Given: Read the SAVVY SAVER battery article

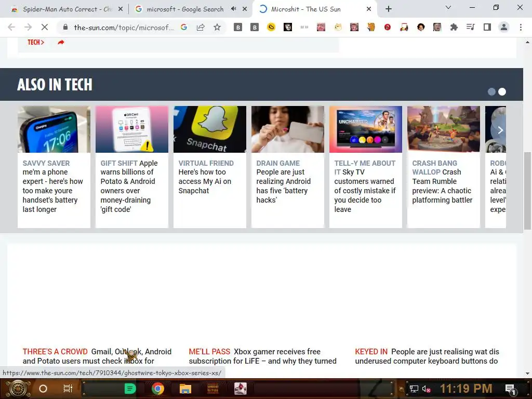Looking at the screenshot, I should point(53,187).
